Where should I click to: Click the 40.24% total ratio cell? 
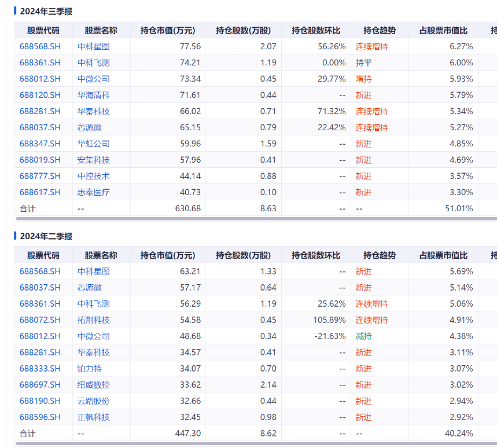(459, 433)
